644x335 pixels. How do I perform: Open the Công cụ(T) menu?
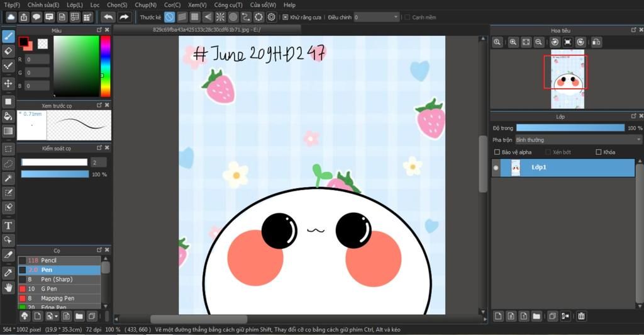tap(228, 5)
